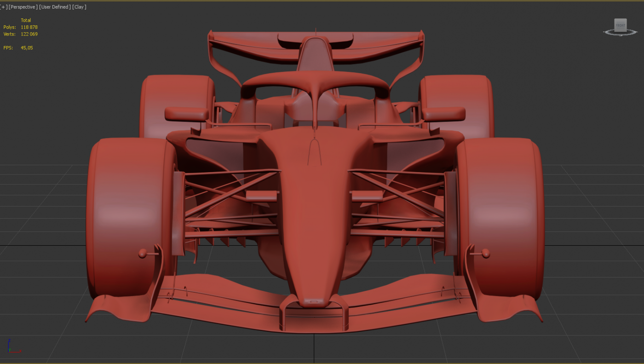Open the [+] general viewport menu
The height and width of the screenshot is (364, 644).
[x=4, y=7]
